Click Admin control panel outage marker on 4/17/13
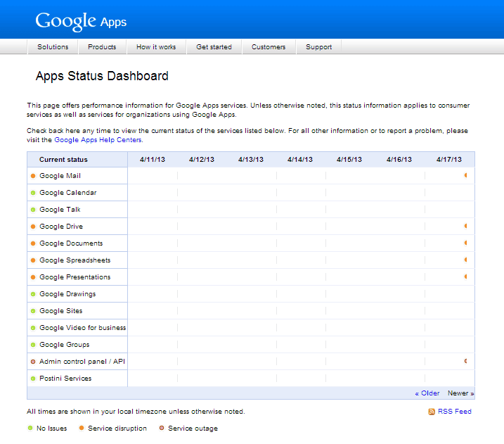 [x=465, y=361]
